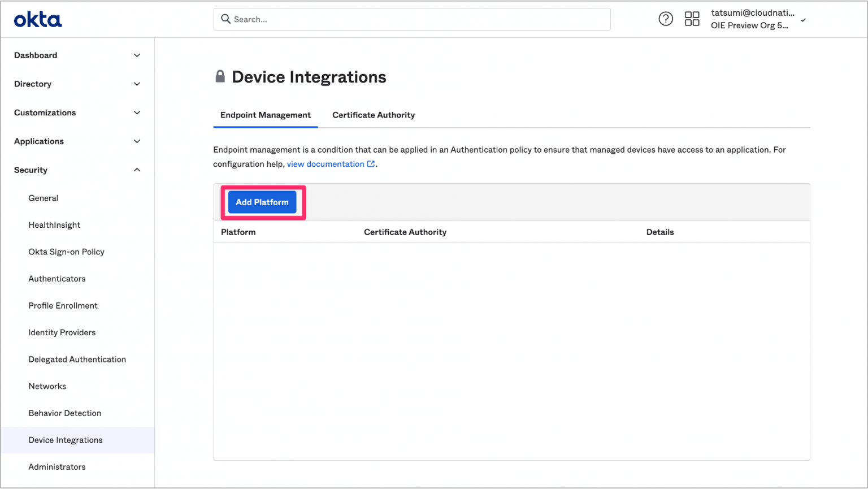Click the apps grid icon in header
The image size is (868, 489).
click(692, 18)
